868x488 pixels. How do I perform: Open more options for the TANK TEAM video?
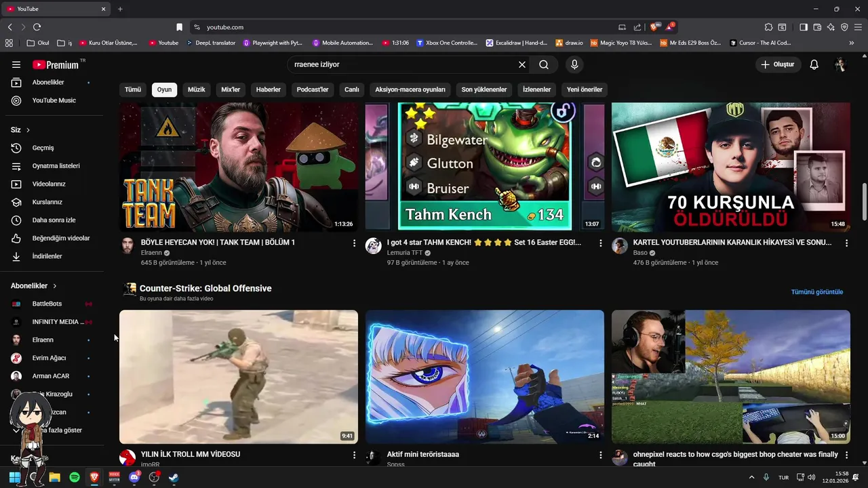354,243
